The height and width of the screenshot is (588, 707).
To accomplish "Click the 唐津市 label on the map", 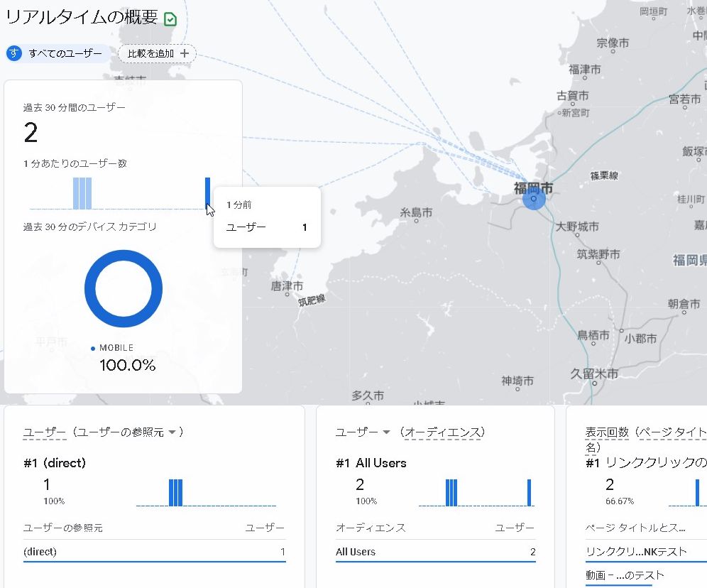I will (x=287, y=286).
